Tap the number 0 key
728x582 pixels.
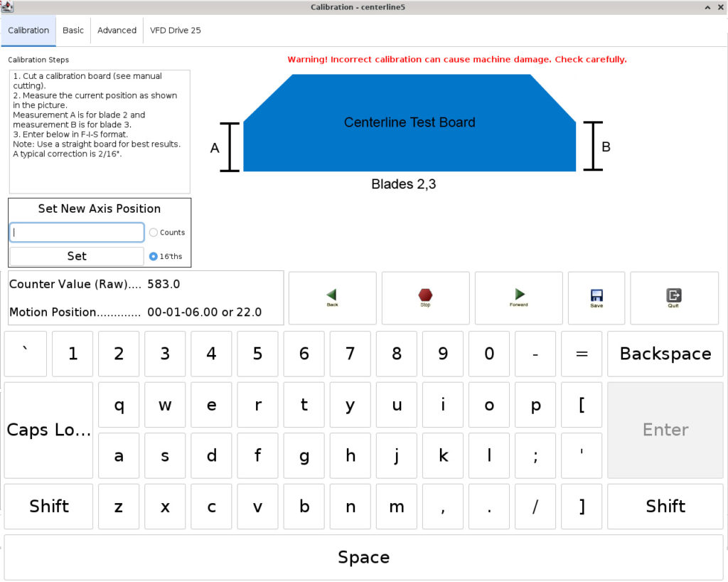coord(489,354)
